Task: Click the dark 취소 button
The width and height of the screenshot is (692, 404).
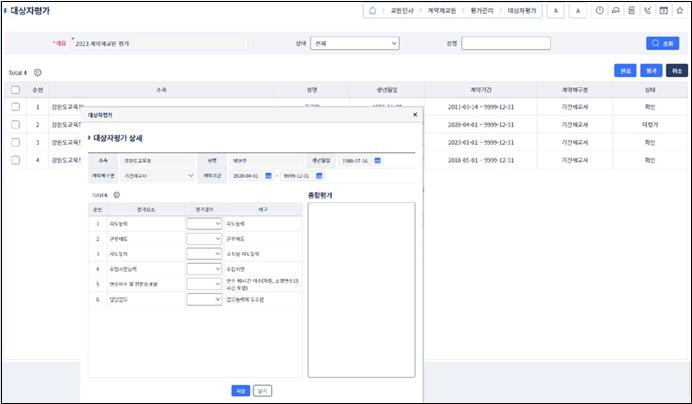Action: click(x=677, y=71)
